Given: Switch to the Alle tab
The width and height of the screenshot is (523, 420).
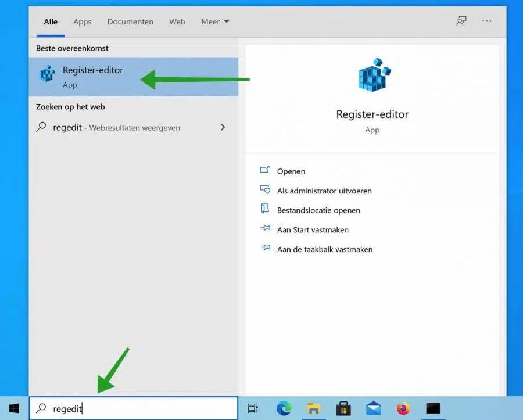Looking at the screenshot, I should 51,22.
